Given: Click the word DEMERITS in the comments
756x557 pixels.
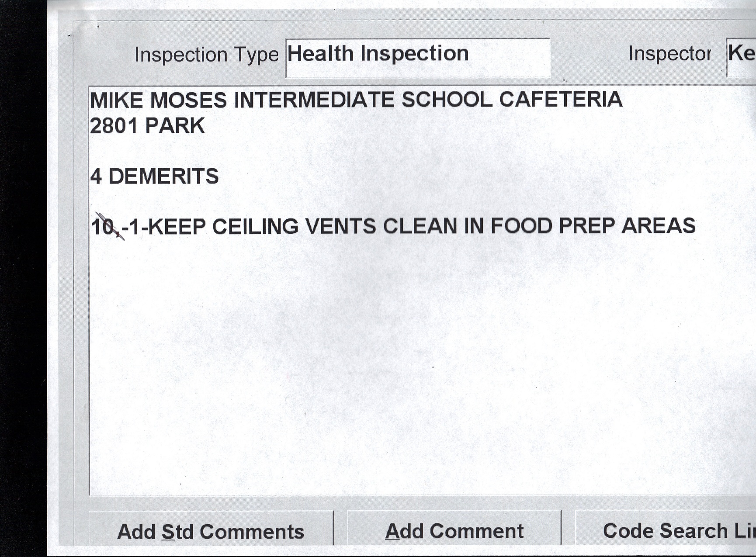Looking at the screenshot, I should 163,176.
